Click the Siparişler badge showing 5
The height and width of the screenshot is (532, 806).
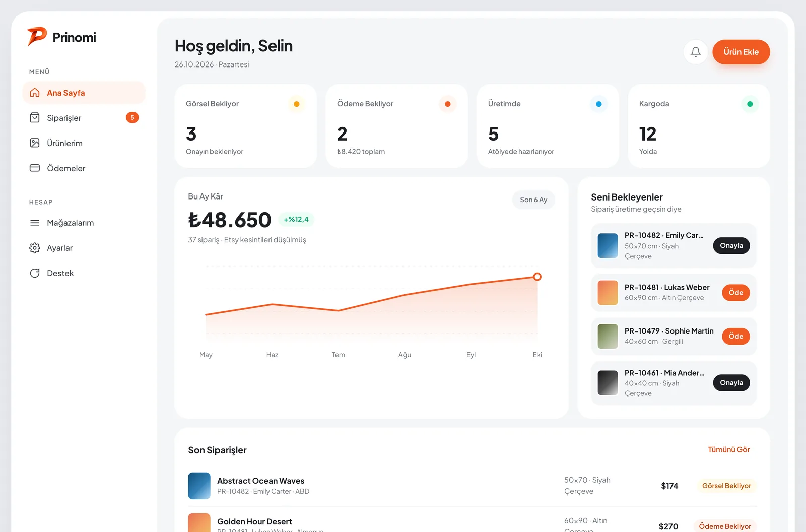coord(132,117)
